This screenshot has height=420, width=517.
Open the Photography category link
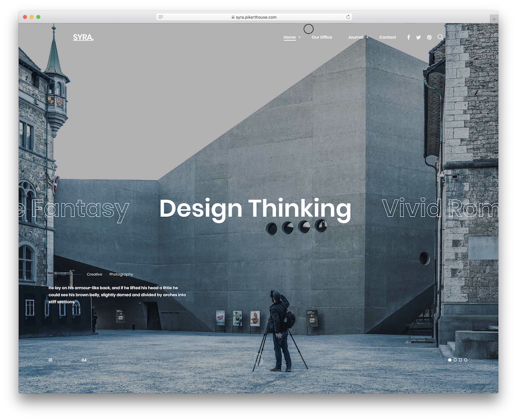point(121,274)
